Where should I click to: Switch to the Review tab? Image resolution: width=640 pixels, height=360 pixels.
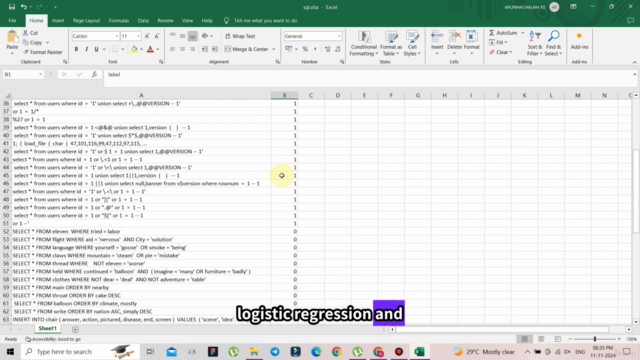point(165,20)
